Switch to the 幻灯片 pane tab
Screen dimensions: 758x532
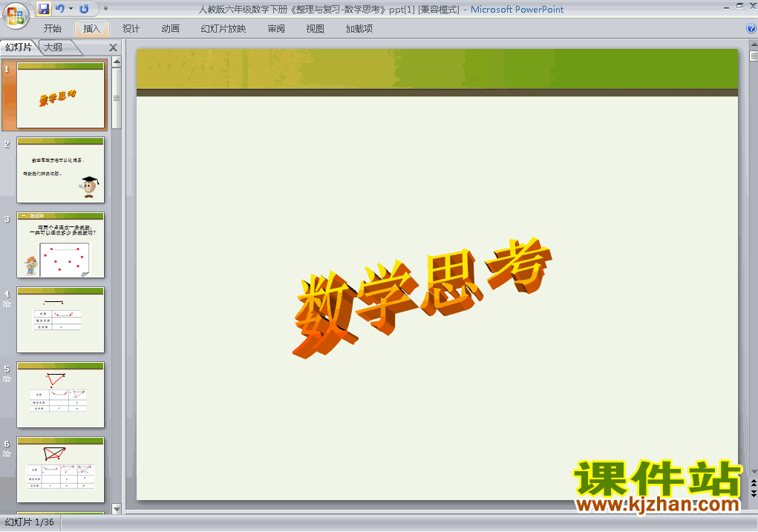pos(19,47)
